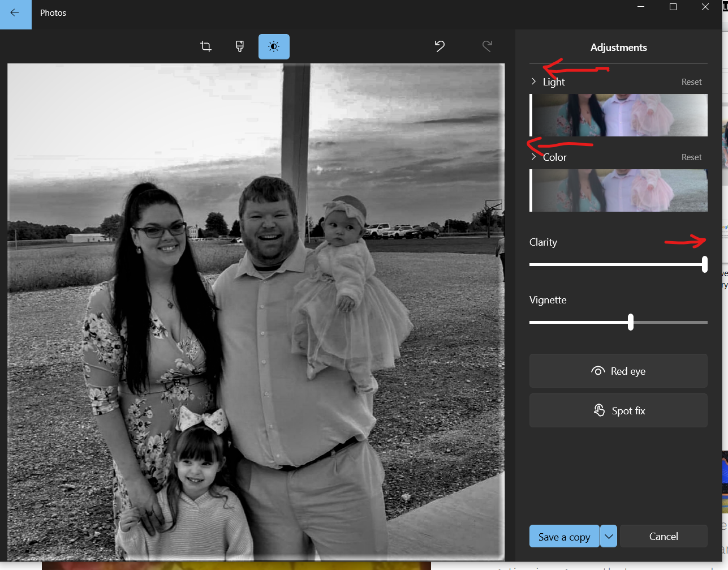Expand the Light section
The image size is (728, 570).
533,82
